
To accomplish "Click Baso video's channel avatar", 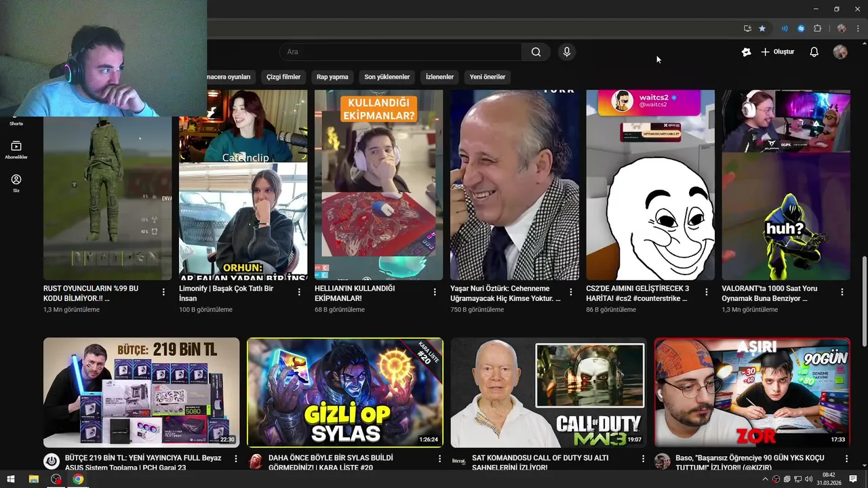I will (x=662, y=462).
